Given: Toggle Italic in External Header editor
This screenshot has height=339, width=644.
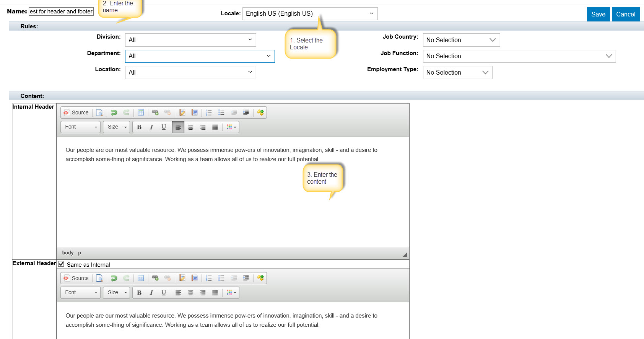Looking at the screenshot, I should tap(151, 293).
